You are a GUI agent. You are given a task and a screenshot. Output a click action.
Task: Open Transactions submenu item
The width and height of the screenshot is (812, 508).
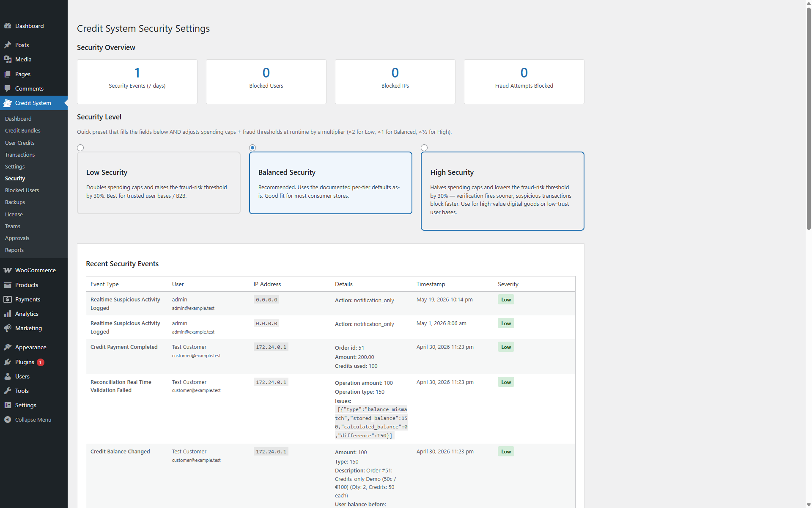point(20,155)
